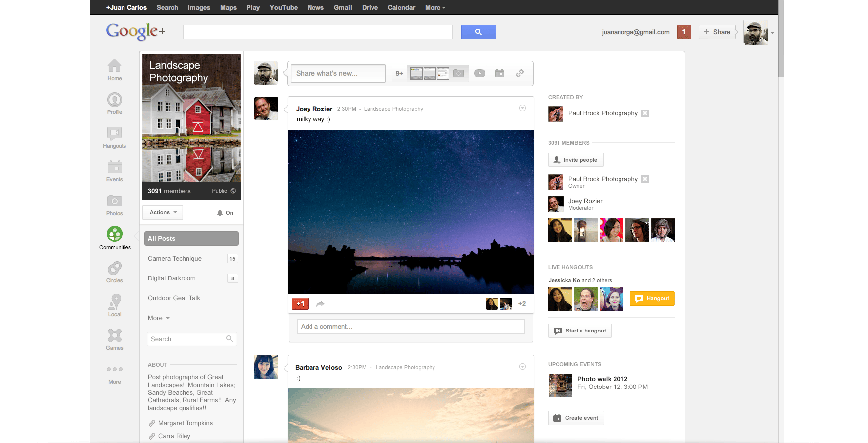Open the red notifications counter
Viewport: 868px width, 443px height.
pyautogui.click(x=683, y=32)
